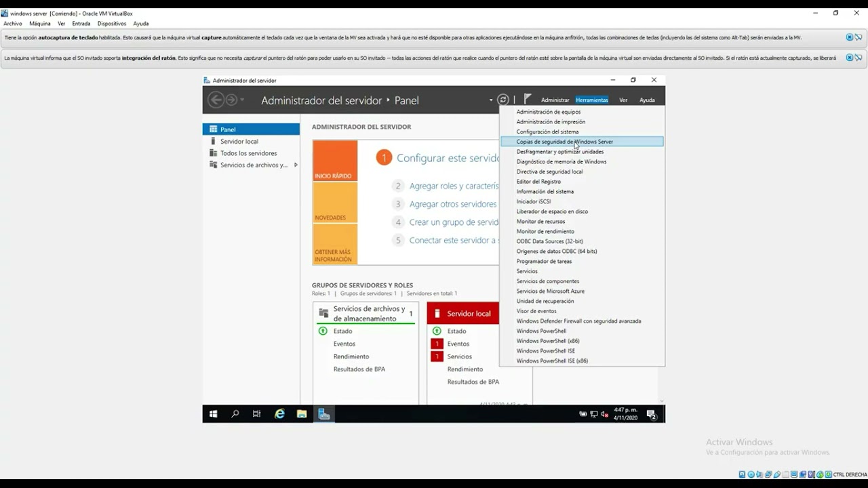This screenshot has width=868, height=488.
Task: Click Servicios under Servidor local tile
Action: 460,357
